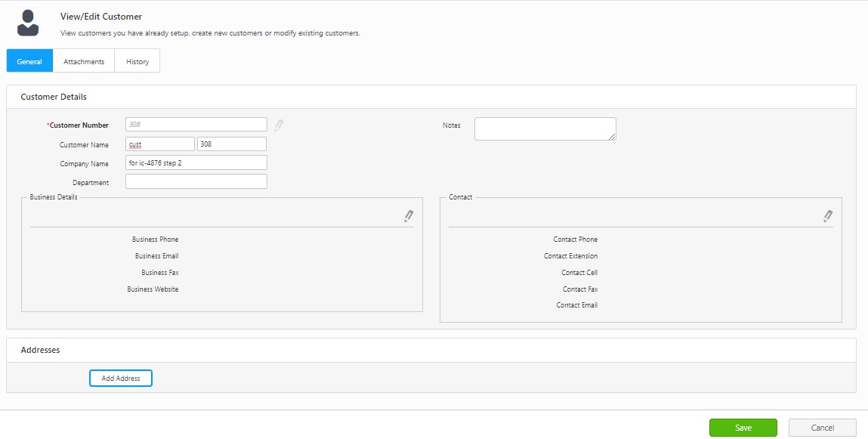This screenshot has width=868, height=439.
Task: Go to the History tab
Action: (137, 61)
